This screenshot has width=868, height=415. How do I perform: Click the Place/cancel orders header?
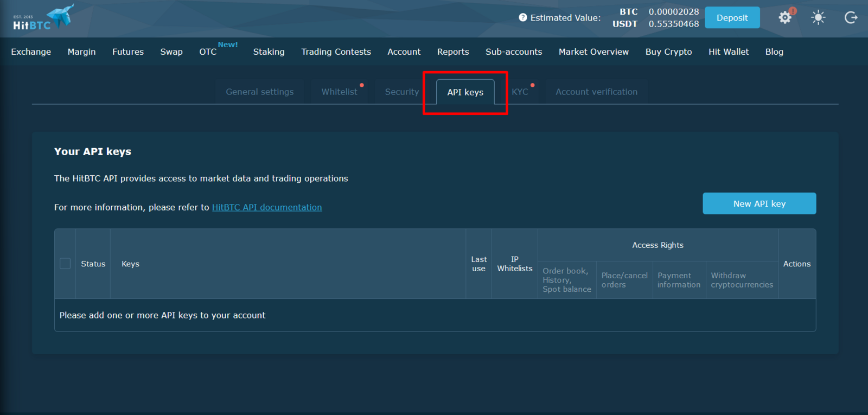coord(624,280)
